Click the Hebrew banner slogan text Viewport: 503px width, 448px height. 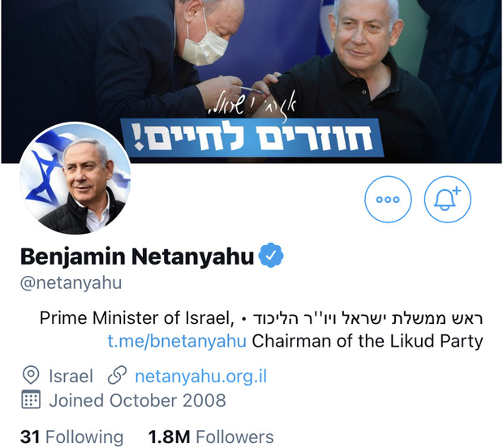click(252, 136)
